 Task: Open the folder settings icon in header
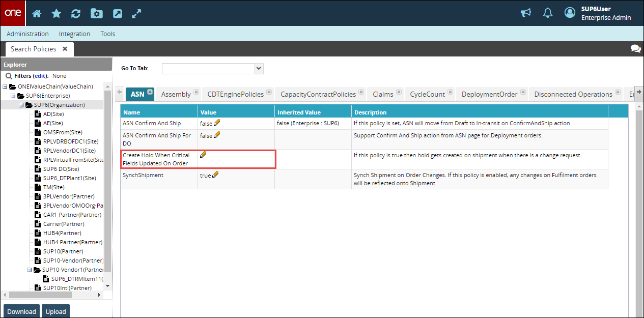[97, 14]
